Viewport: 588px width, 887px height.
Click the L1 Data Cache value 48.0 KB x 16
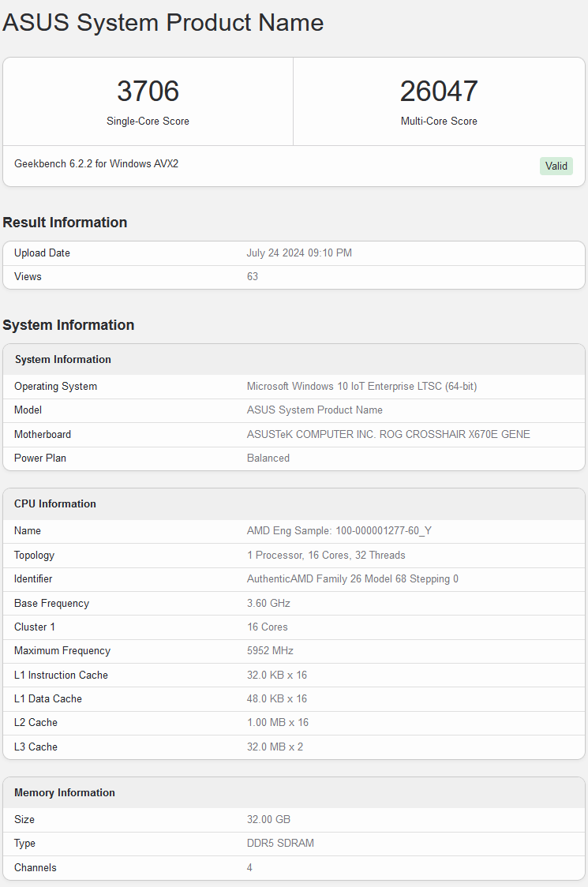tap(277, 698)
